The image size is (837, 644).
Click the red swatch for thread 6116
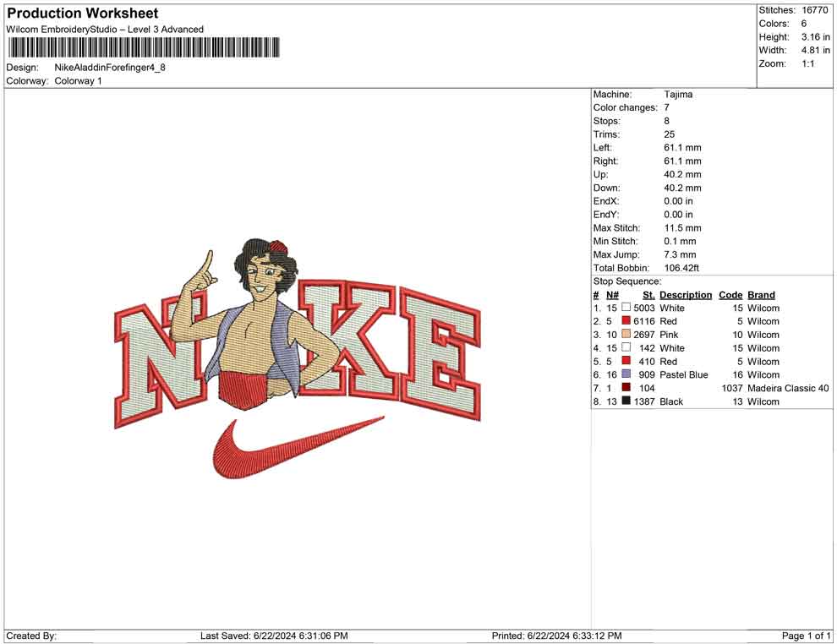coord(626,320)
